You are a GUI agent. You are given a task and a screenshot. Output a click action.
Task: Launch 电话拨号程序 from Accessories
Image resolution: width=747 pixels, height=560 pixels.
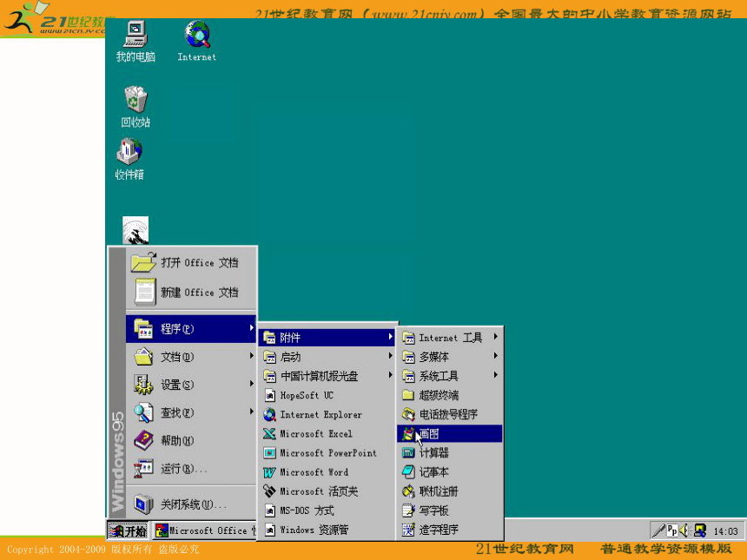[450, 414]
